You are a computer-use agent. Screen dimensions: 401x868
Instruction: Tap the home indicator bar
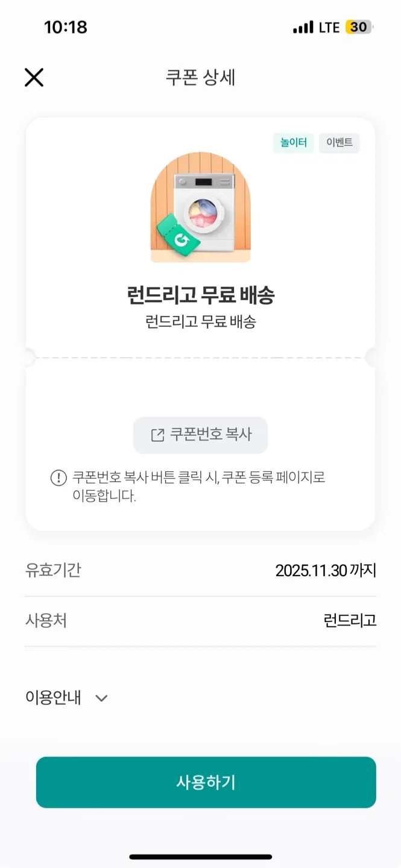click(200, 857)
